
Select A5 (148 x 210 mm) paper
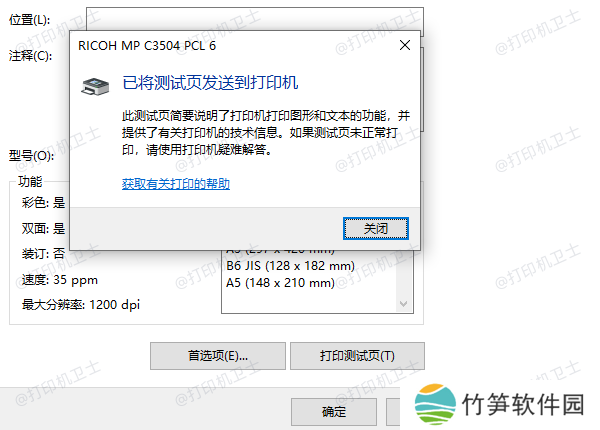[x=280, y=283]
